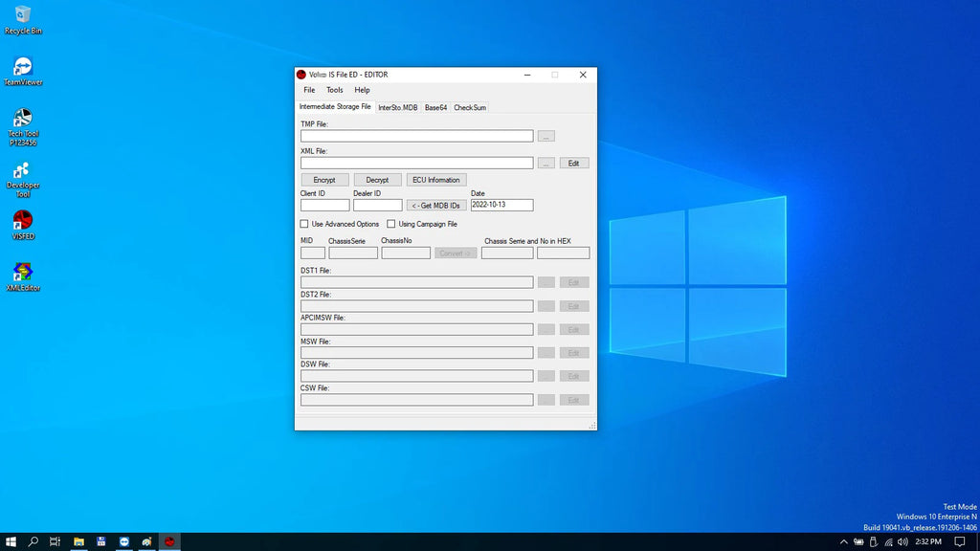
Task: Click into the Client ID field
Action: 325,205
